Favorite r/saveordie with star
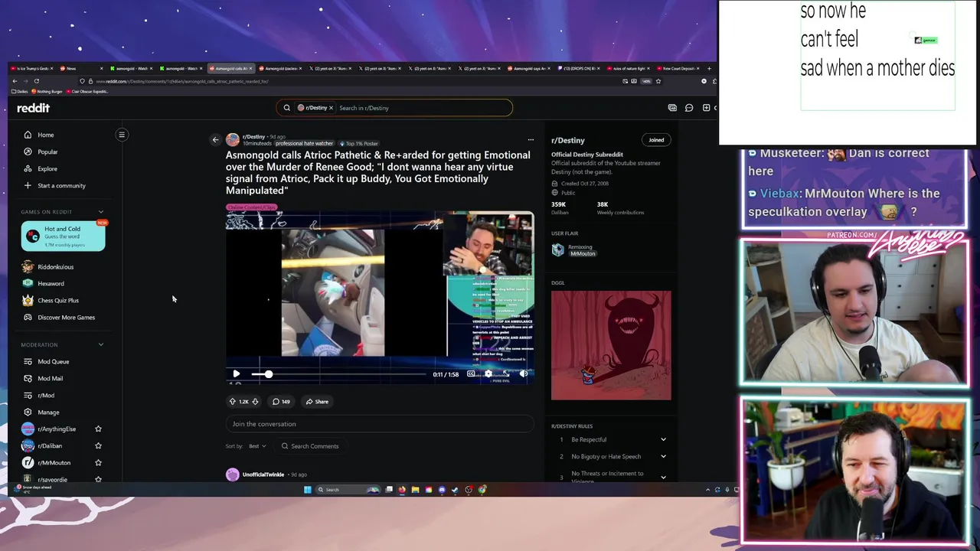 pyautogui.click(x=98, y=479)
